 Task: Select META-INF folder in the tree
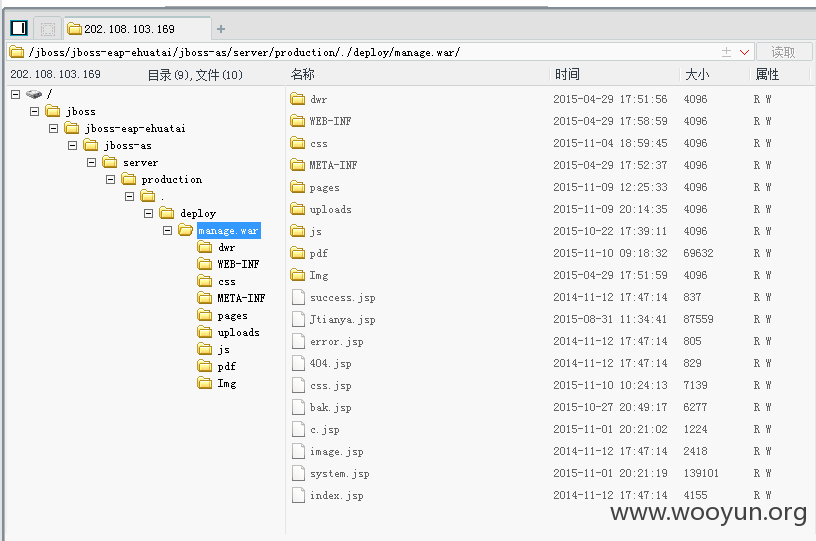(241, 298)
